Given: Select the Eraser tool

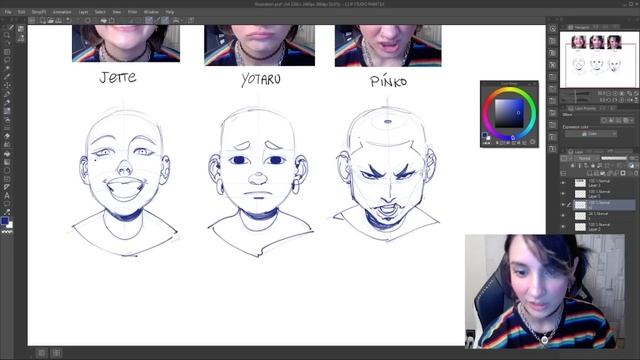Looking at the screenshot, I should click(x=7, y=136).
